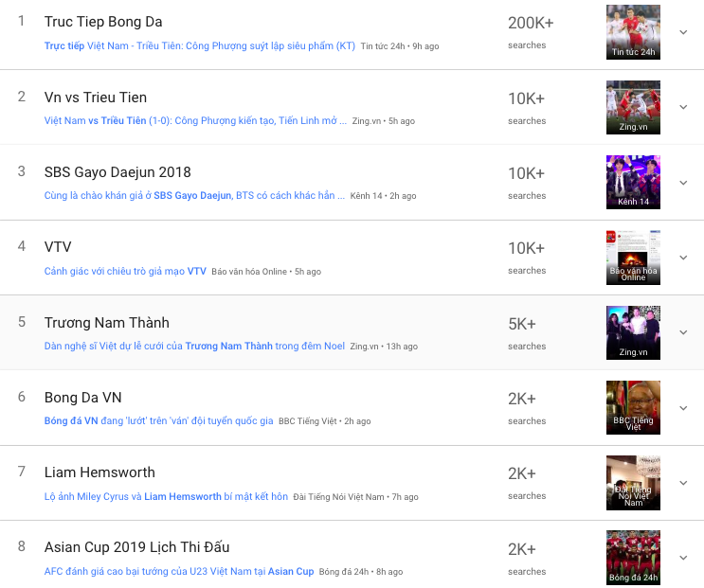Open the Báo văn hóa Online thumbnail
The image size is (704, 588).
coord(633,257)
